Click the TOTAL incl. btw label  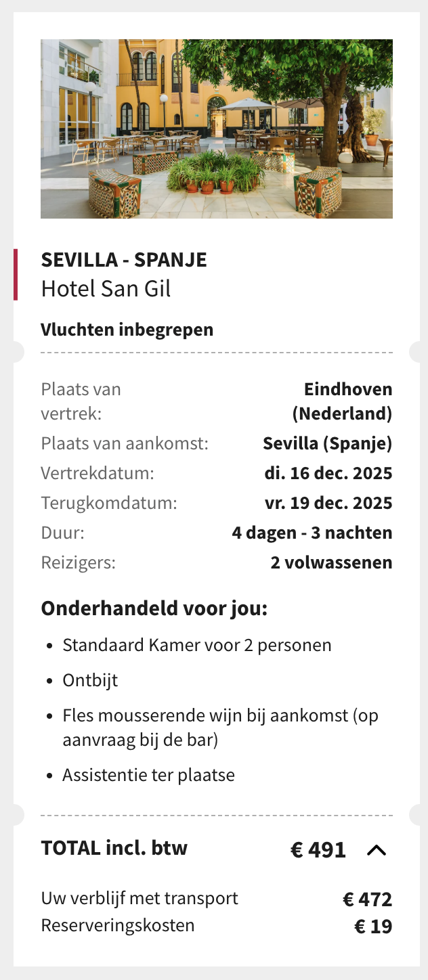point(114,848)
